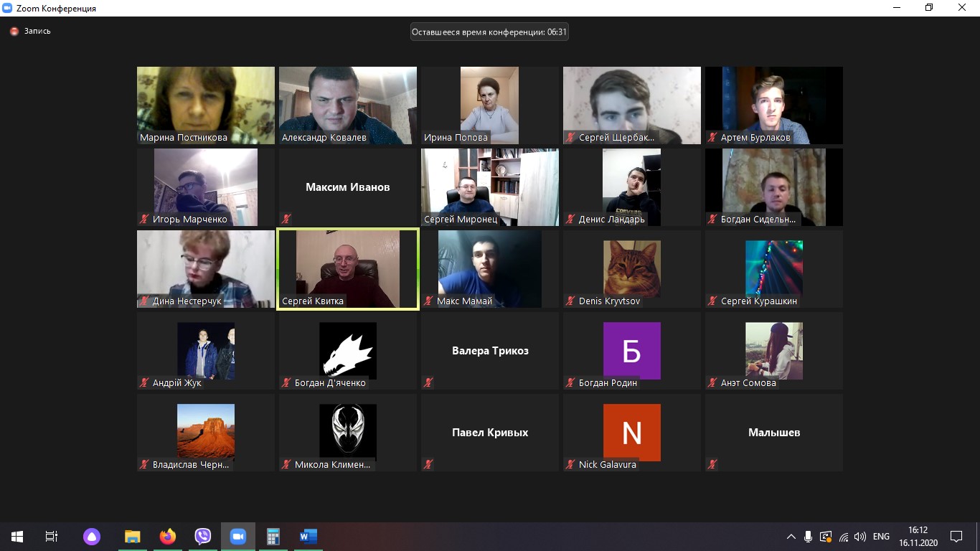The height and width of the screenshot is (551, 980).
Task: Click the volume speaker icon in the tray
Action: pyautogui.click(x=860, y=537)
